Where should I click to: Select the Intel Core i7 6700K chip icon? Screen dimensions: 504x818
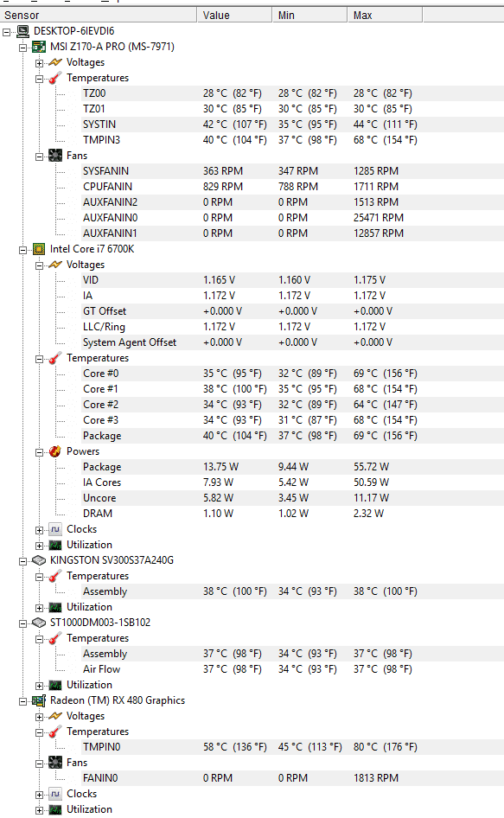point(39,249)
